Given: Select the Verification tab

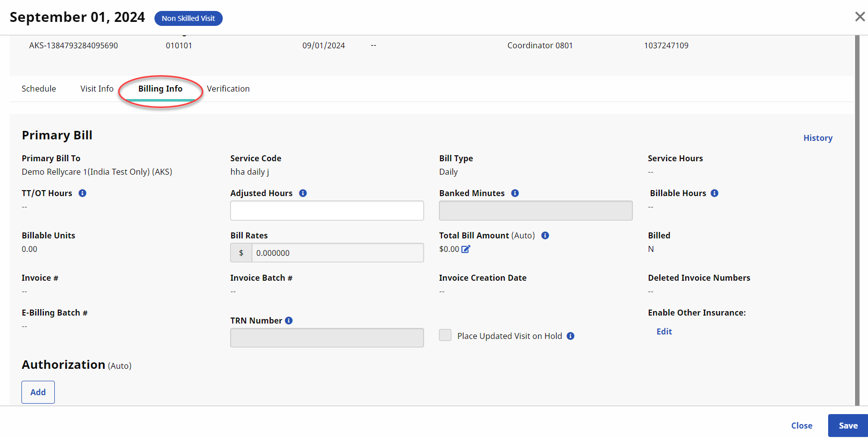Looking at the screenshot, I should coord(228,89).
